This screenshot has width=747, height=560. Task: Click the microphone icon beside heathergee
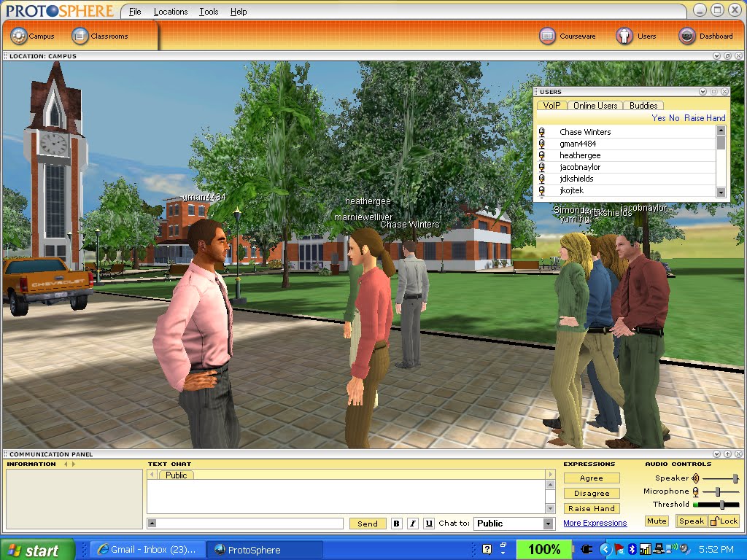point(542,155)
